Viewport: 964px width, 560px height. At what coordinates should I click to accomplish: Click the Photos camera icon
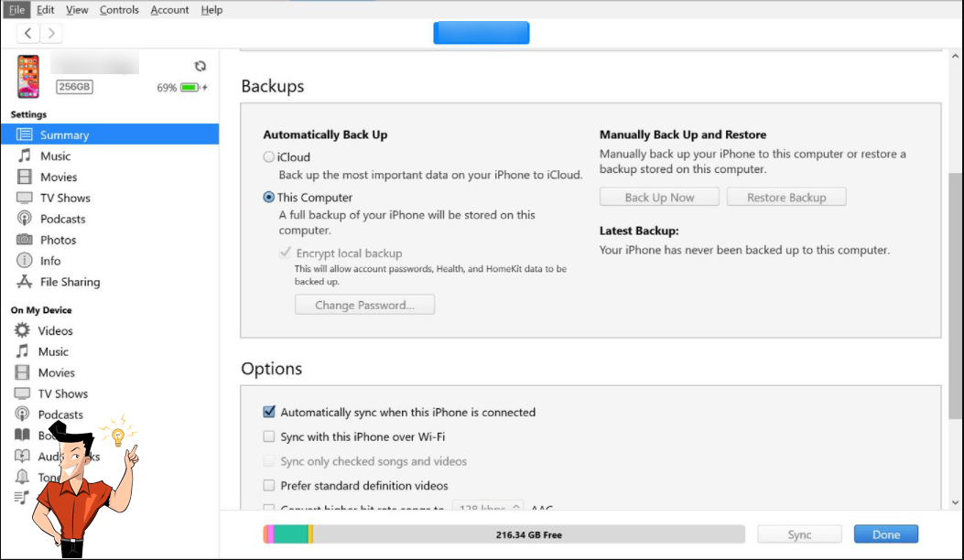tap(25, 240)
